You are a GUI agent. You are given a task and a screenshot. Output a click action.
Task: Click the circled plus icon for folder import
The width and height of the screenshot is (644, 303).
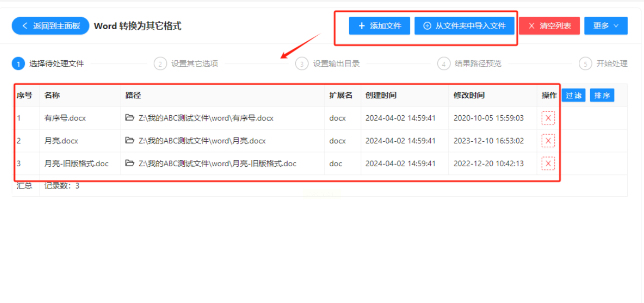point(427,26)
